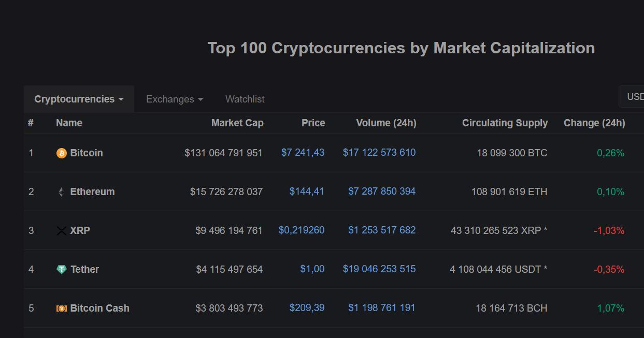This screenshot has width=644, height=338.
Task: Click Bitcoin price $7 241,43
Action: tap(303, 153)
